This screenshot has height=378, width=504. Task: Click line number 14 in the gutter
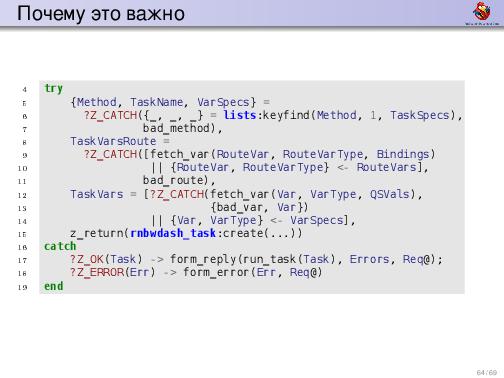tap(22, 221)
